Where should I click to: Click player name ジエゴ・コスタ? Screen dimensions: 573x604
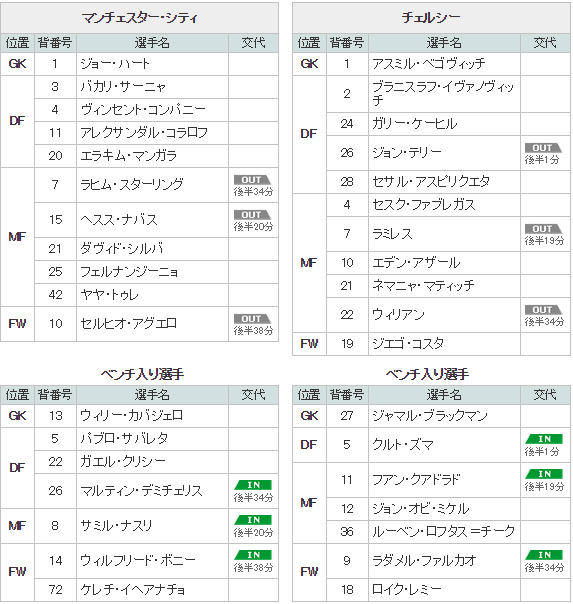point(408,344)
